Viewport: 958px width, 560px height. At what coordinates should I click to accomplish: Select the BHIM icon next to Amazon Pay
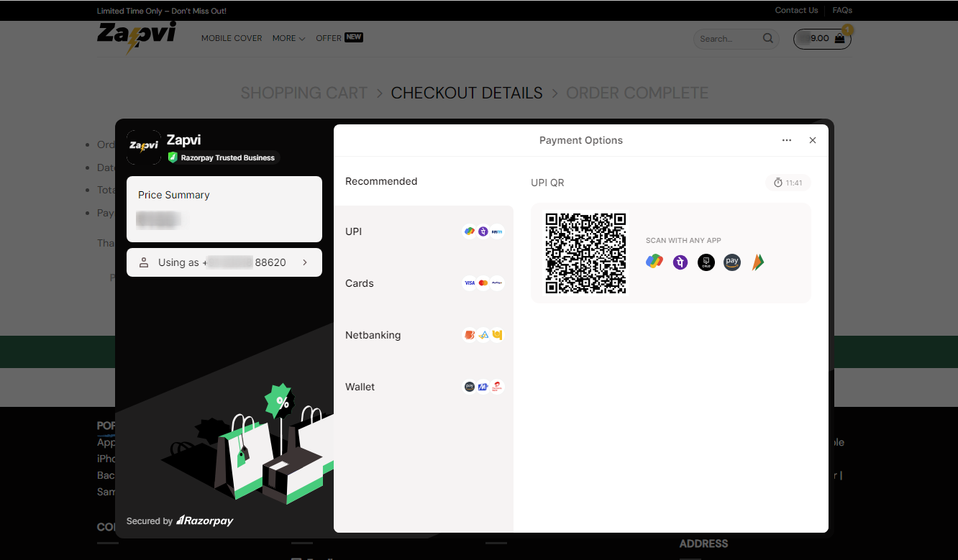click(x=758, y=262)
